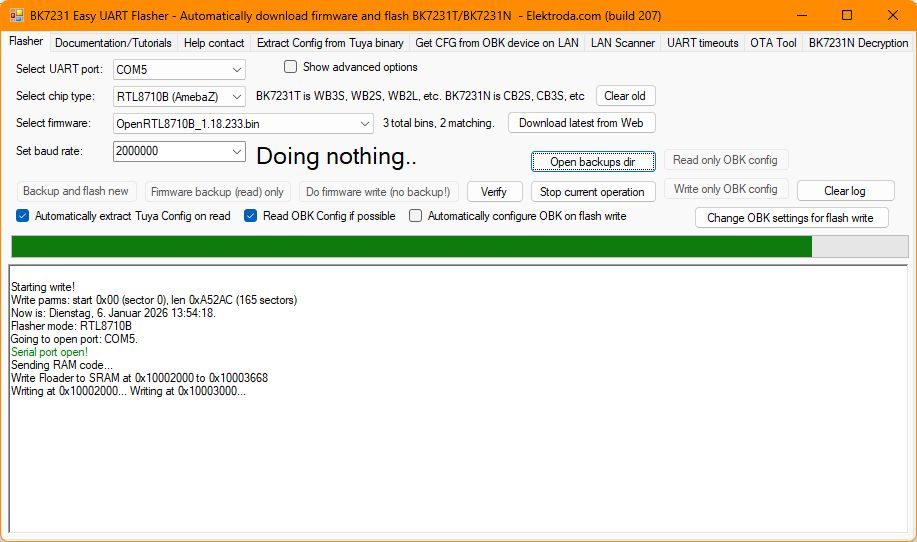The height and width of the screenshot is (542, 917).
Task: Open the BK7231N Decryption tab
Action: [x=858, y=43]
